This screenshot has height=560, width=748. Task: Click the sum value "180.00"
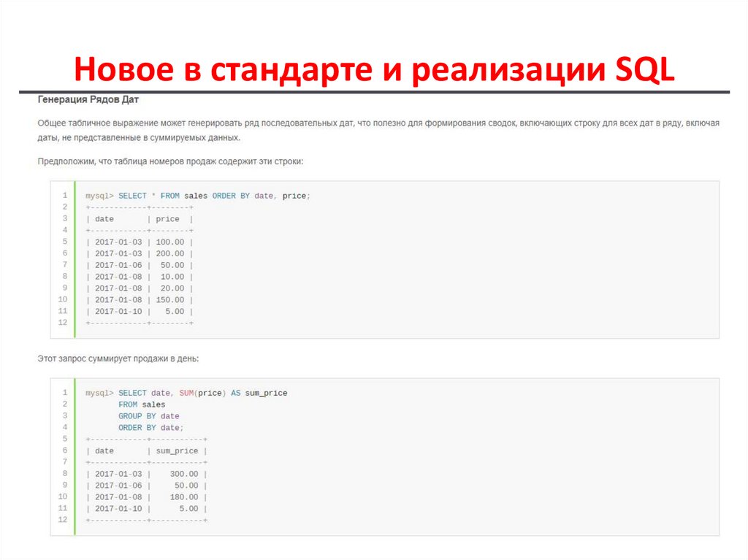[x=184, y=497]
